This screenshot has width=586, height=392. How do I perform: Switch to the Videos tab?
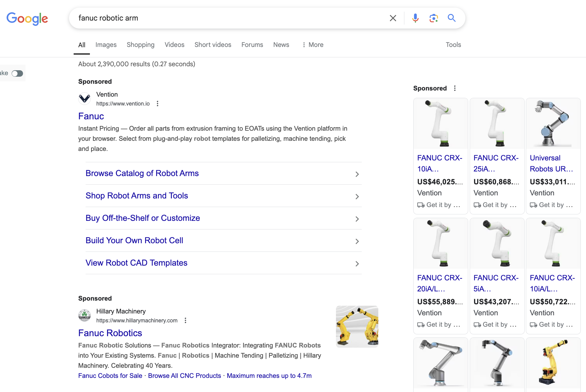pyautogui.click(x=174, y=45)
